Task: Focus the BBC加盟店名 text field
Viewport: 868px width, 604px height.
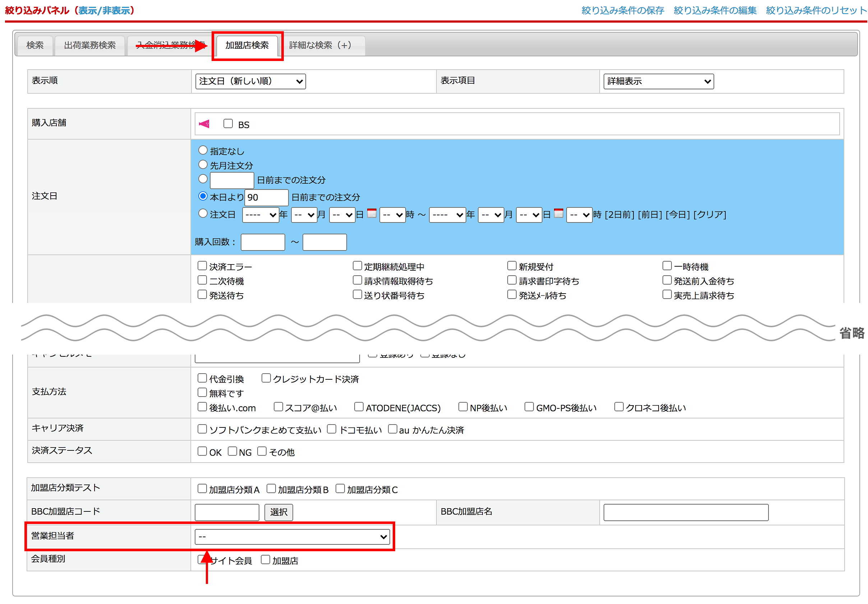Action: [686, 512]
